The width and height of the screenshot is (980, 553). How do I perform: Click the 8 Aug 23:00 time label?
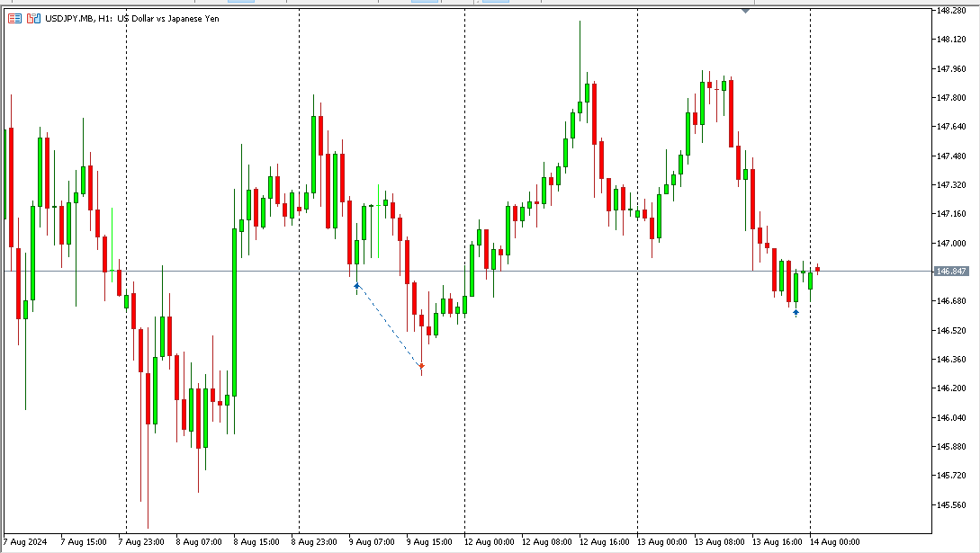[x=314, y=542]
